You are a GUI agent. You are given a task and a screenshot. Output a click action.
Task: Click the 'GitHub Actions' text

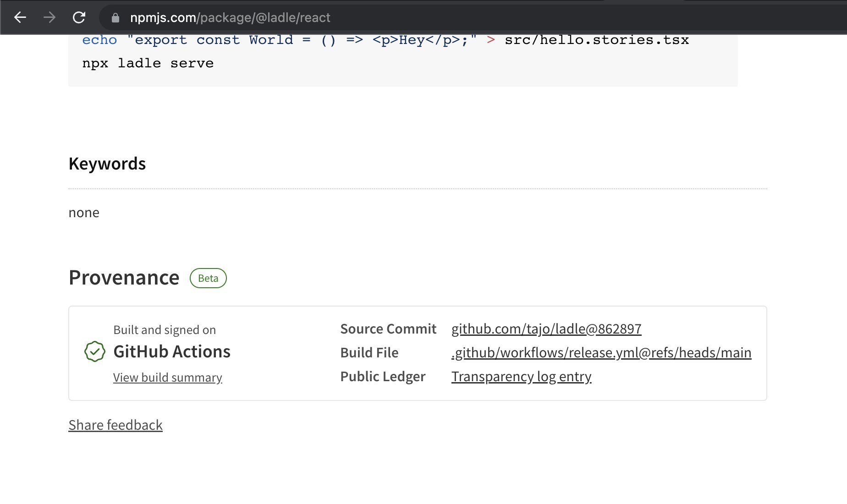[172, 351]
